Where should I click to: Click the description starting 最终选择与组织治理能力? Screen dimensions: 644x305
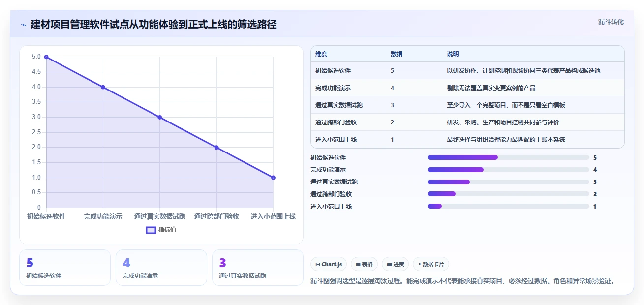[506, 140]
